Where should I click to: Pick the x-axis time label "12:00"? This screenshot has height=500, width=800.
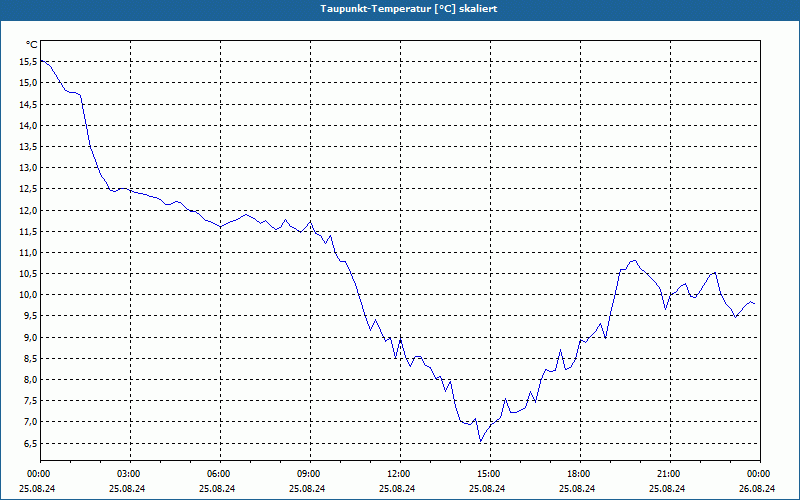pos(397,474)
